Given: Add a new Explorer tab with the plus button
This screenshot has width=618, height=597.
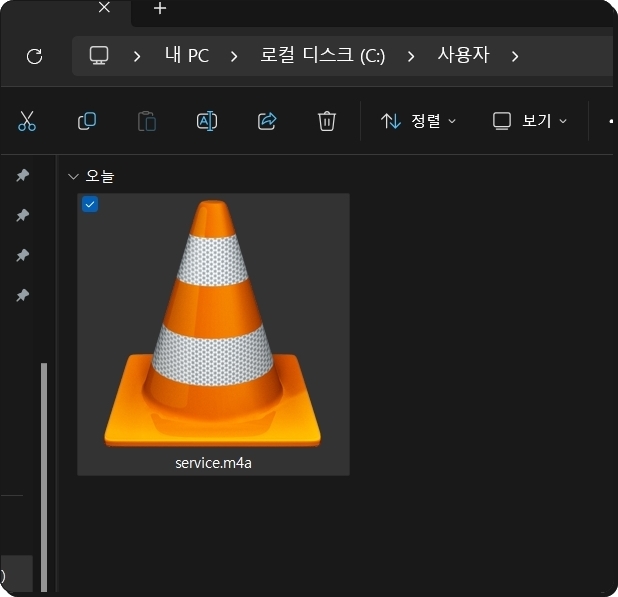Looking at the screenshot, I should coord(160,8).
